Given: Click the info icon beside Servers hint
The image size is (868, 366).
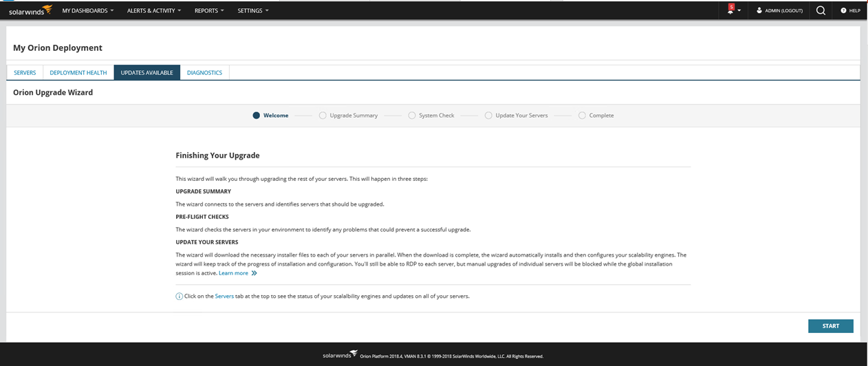Looking at the screenshot, I should 179,297.
